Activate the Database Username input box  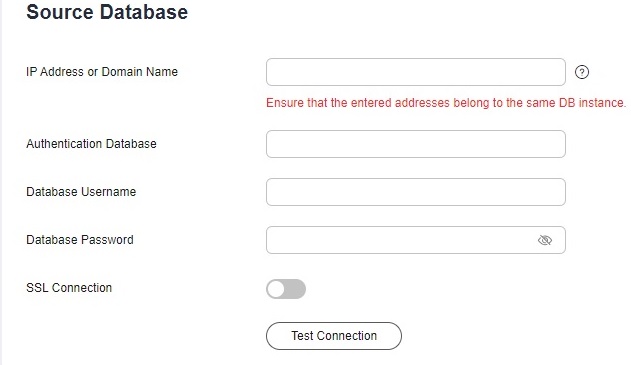416,192
